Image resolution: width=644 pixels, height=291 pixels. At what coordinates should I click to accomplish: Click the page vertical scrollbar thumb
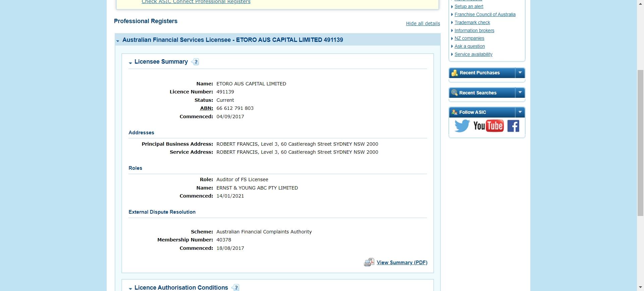click(x=640, y=143)
